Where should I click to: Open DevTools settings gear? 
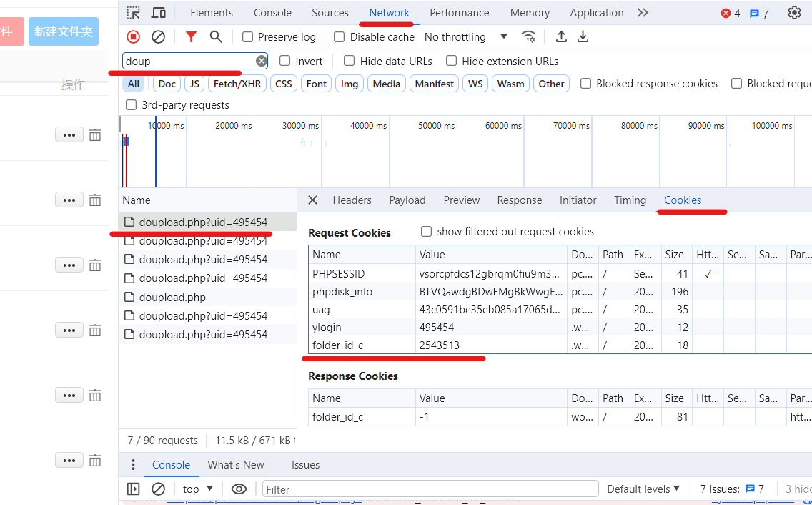point(794,13)
